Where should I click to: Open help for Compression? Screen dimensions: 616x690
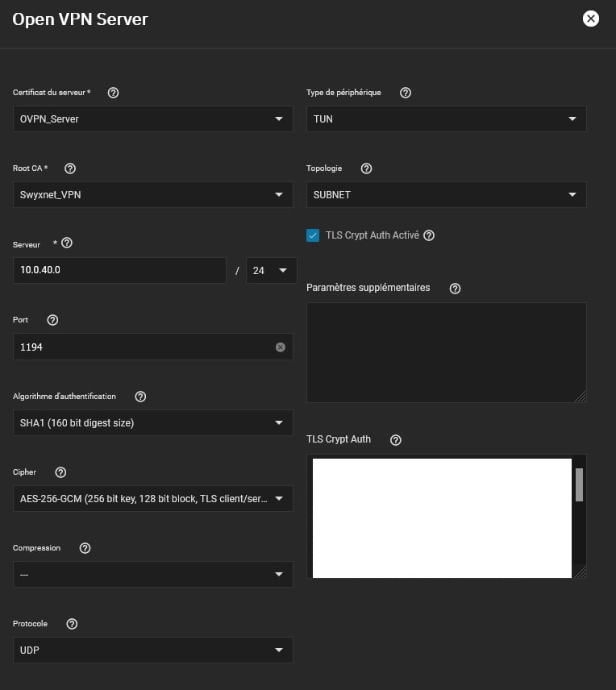pos(85,548)
